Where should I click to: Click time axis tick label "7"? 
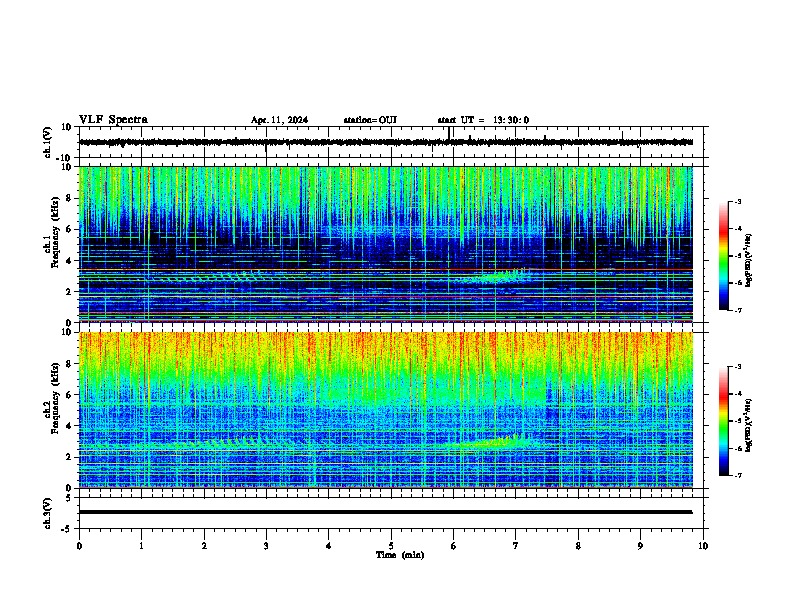pyautogui.click(x=516, y=546)
